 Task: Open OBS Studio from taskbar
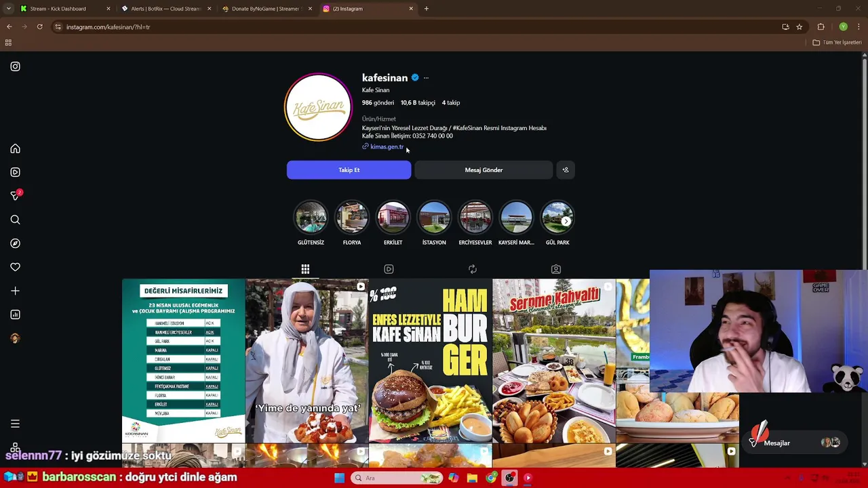pyautogui.click(x=509, y=478)
